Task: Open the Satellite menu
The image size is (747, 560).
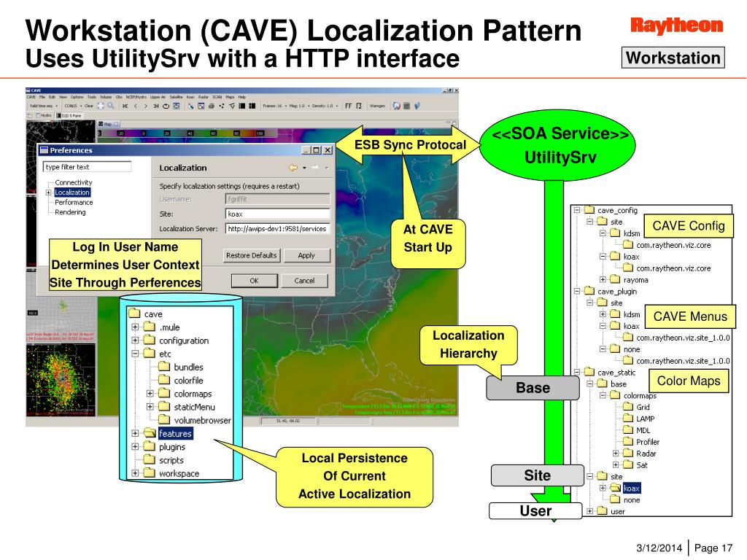Action: coord(177,97)
